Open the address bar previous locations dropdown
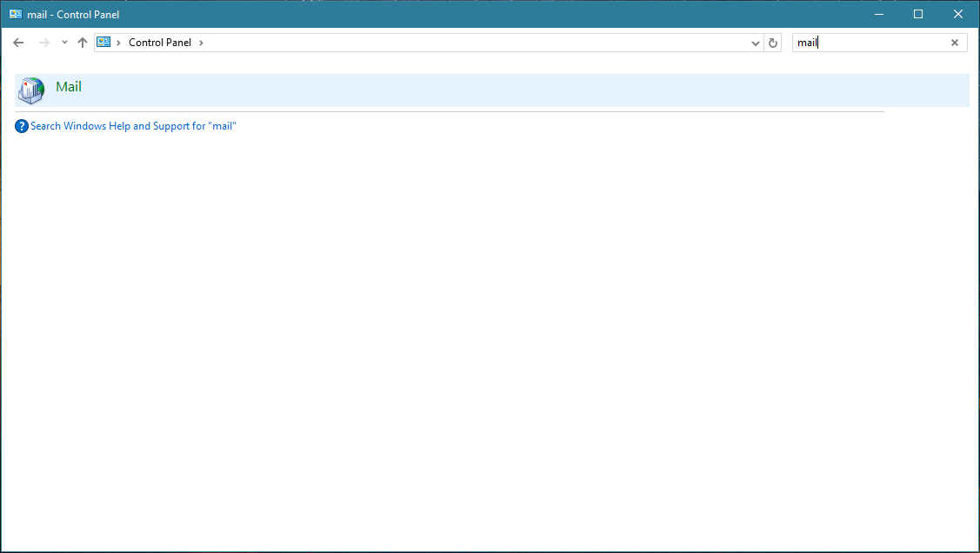The height and width of the screenshot is (553, 980). pos(755,43)
